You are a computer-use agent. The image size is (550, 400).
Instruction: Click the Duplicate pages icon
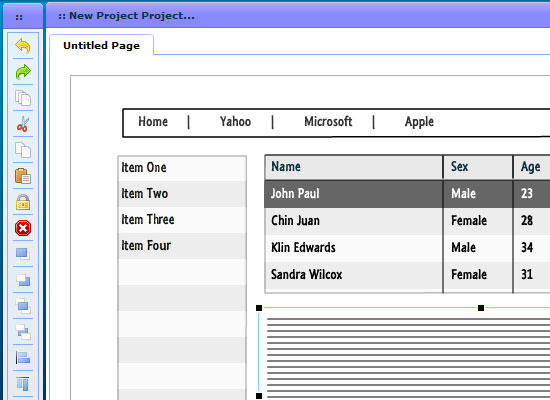[x=23, y=98]
